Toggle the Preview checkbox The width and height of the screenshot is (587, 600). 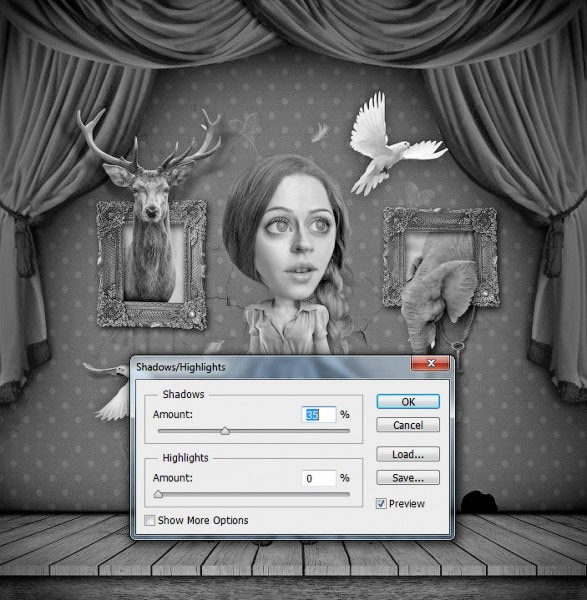tap(381, 504)
